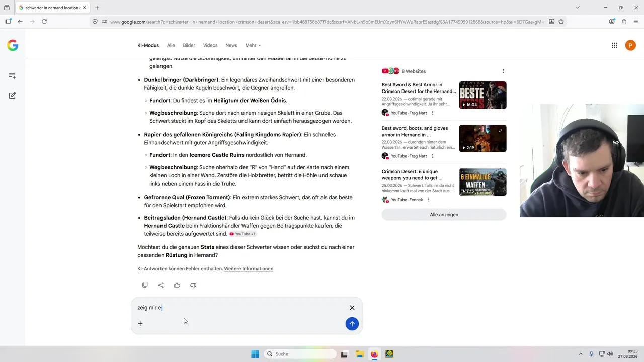Open the Firefox taskbar icon
This screenshot has width=644, height=362.
374,354
